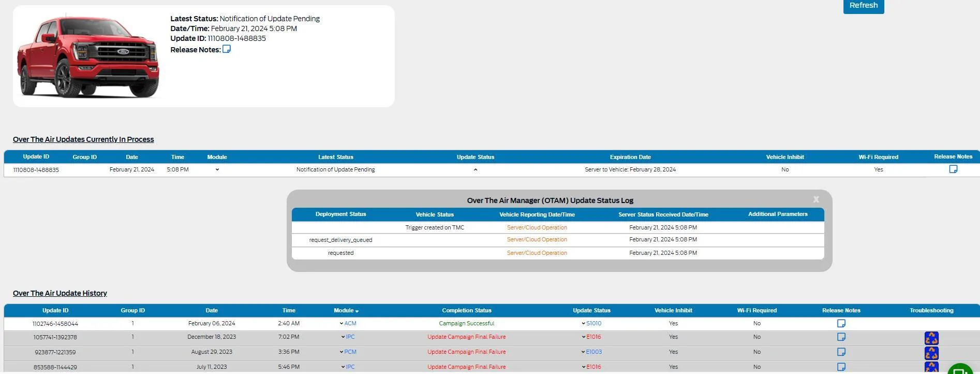Screen dimensions: 980x374
Task: Sort history by Module column header
Action: click(346, 310)
